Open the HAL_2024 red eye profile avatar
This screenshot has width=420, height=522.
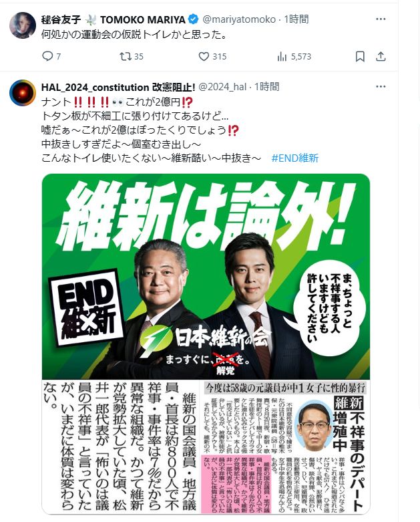tap(23, 93)
